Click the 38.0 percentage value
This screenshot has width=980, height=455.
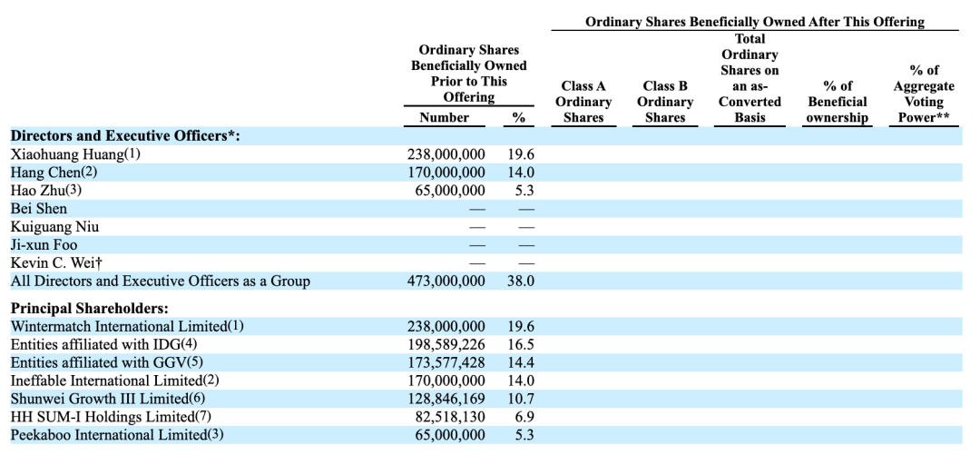(521, 281)
